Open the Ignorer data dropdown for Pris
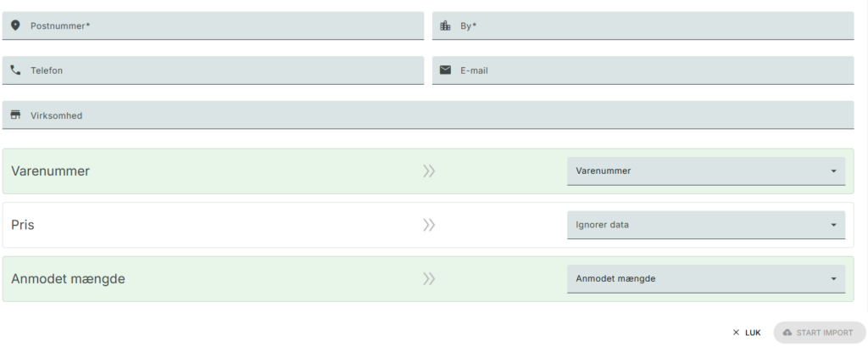 [706, 225]
